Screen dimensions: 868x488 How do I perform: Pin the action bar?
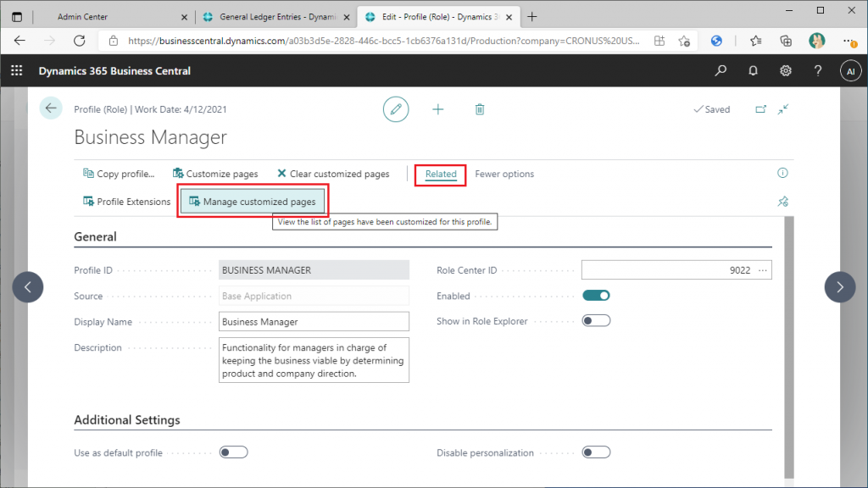[x=782, y=202]
